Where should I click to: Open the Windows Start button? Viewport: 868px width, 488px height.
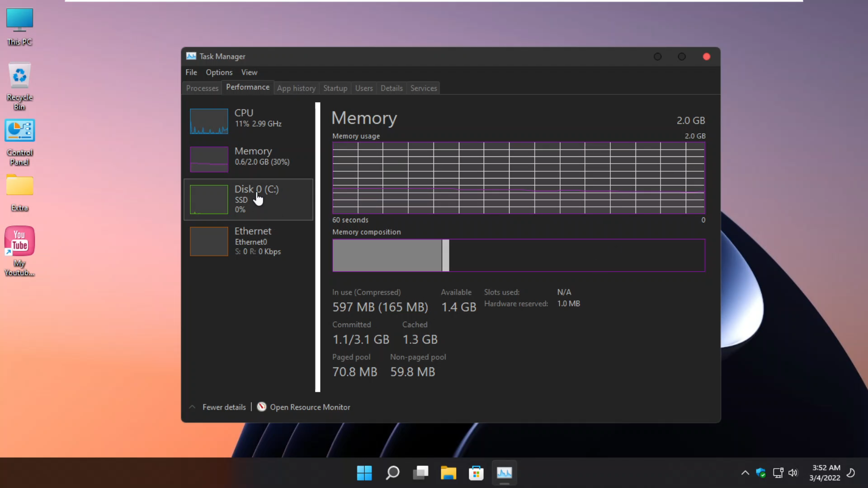(x=364, y=473)
